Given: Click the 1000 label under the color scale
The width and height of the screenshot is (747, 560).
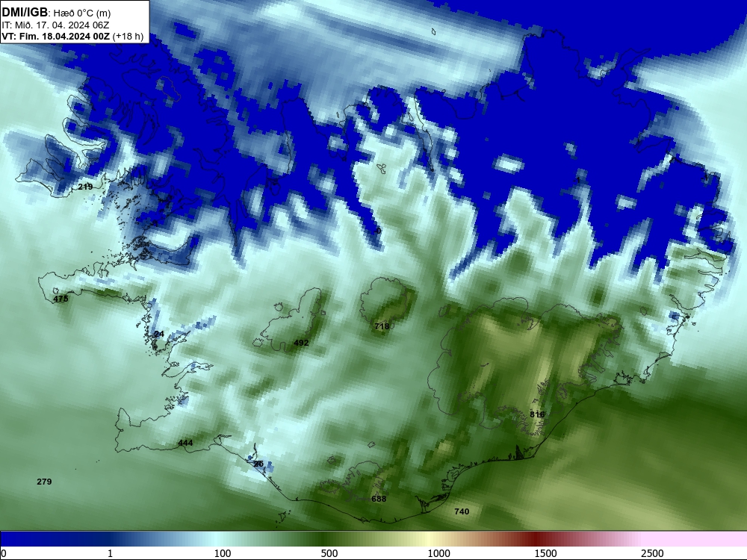Looking at the screenshot, I should [438, 553].
